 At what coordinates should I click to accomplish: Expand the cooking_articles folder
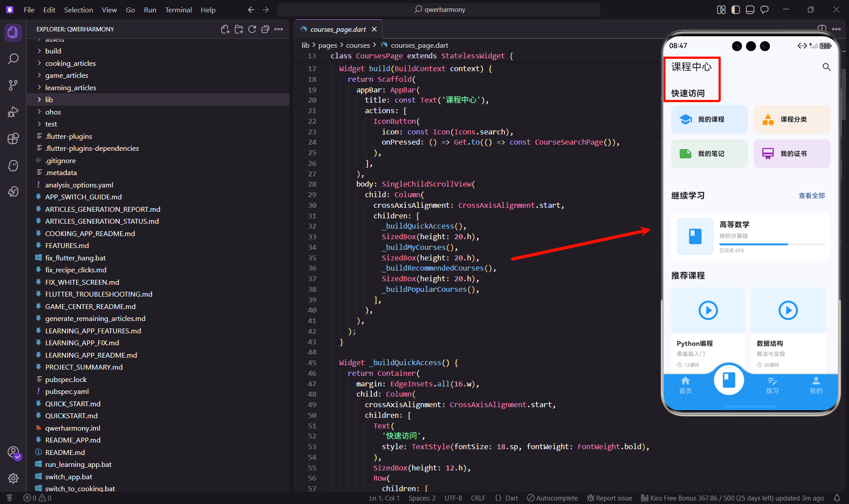pyautogui.click(x=70, y=63)
